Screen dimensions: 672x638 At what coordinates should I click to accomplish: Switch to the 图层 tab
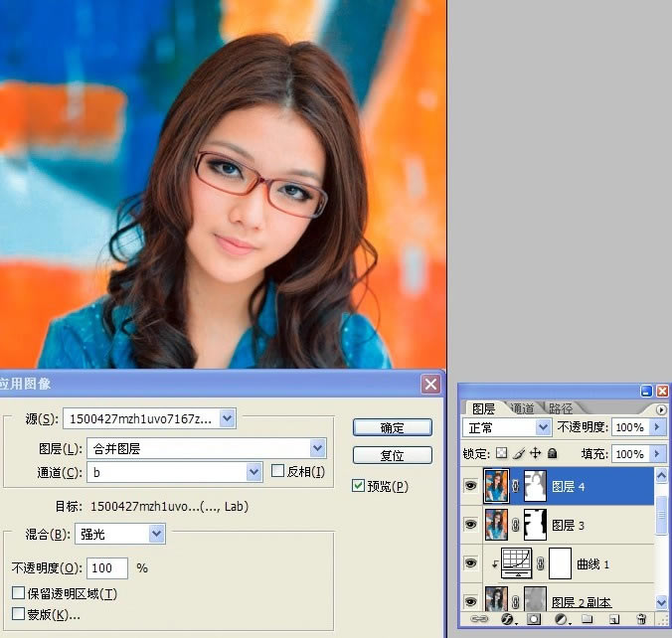483,408
